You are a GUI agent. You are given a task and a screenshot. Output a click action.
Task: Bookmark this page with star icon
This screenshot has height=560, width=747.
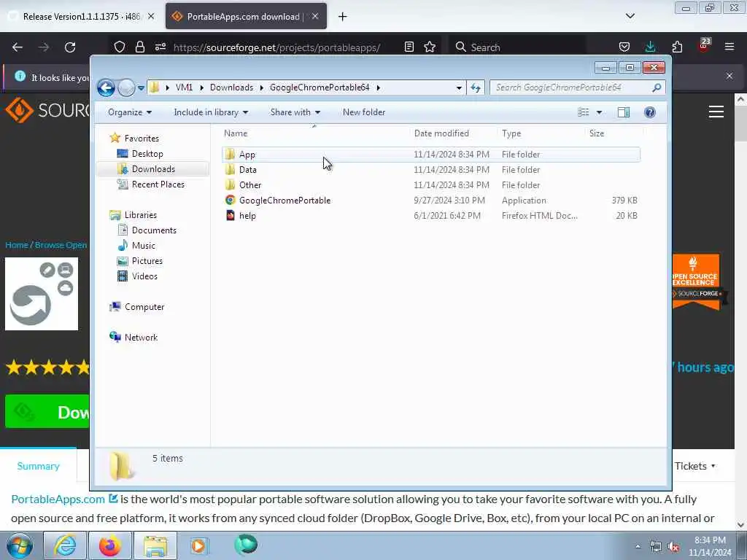[x=430, y=47]
